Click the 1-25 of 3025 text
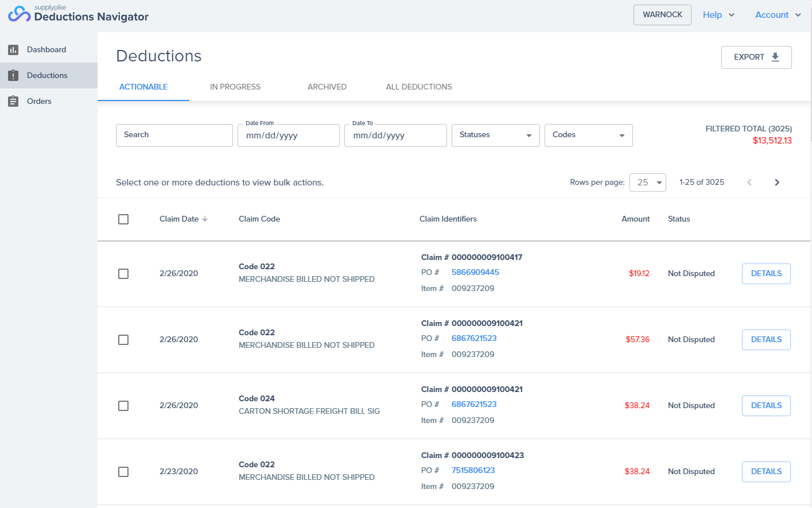 (x=702, y=182)
